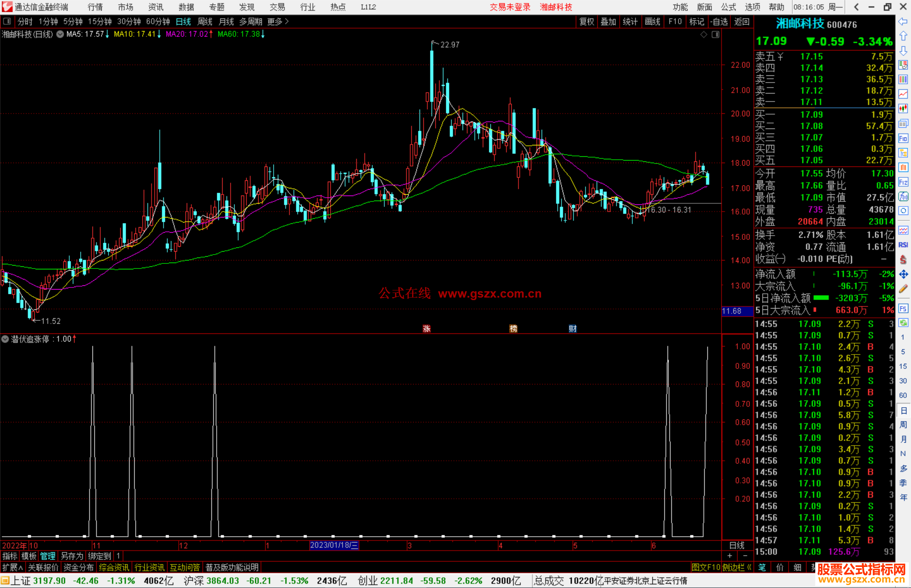Screen dimensions: 911x588
Task: Click the 11.68 price marker on axis
Action: 737,311
